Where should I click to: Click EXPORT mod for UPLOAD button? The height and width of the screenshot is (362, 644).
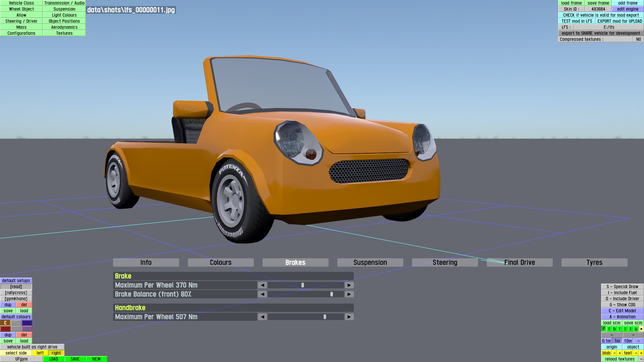619,21
